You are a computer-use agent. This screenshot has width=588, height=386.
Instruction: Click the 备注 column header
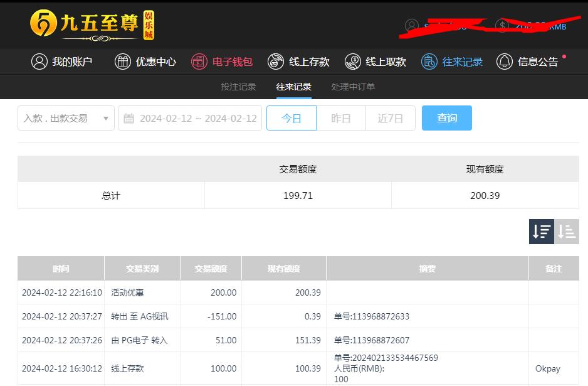coord(554,269)
